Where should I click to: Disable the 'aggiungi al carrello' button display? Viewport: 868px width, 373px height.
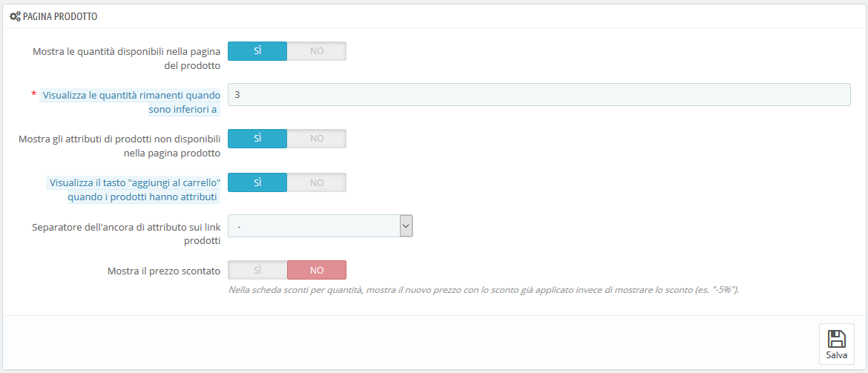point(317,182)
